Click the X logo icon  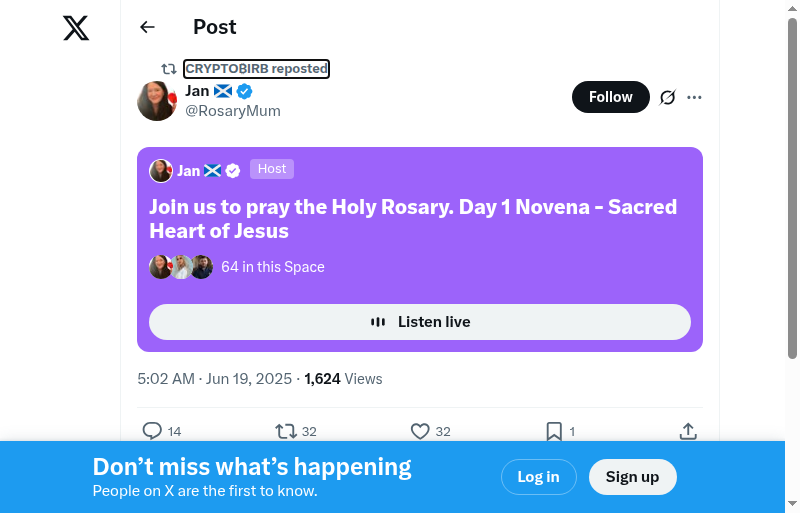[x=76, y=28]
